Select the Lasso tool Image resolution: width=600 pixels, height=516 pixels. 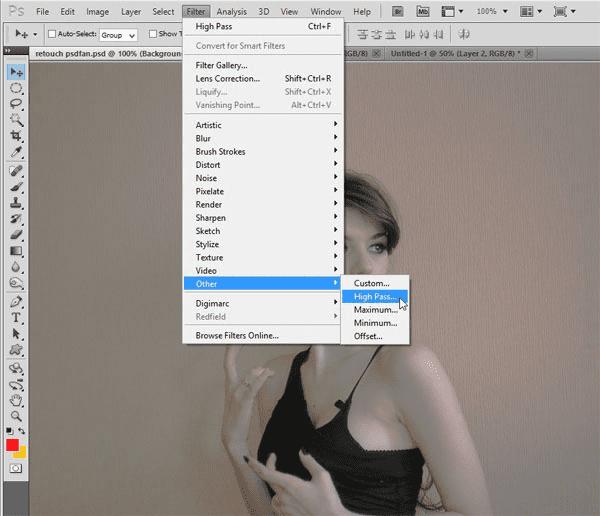[x=16, y=104]
